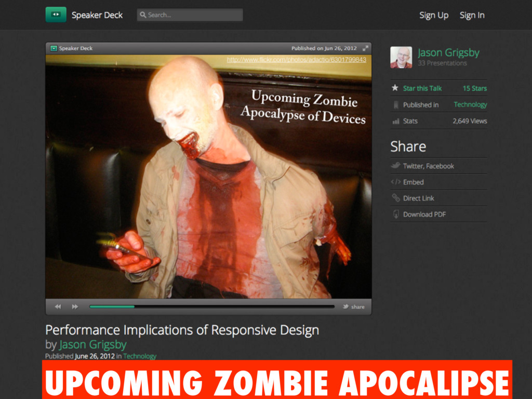Expand the slide player to fullscreen
The width and height of the screenshot is (532, 399).
pos(365,48)
